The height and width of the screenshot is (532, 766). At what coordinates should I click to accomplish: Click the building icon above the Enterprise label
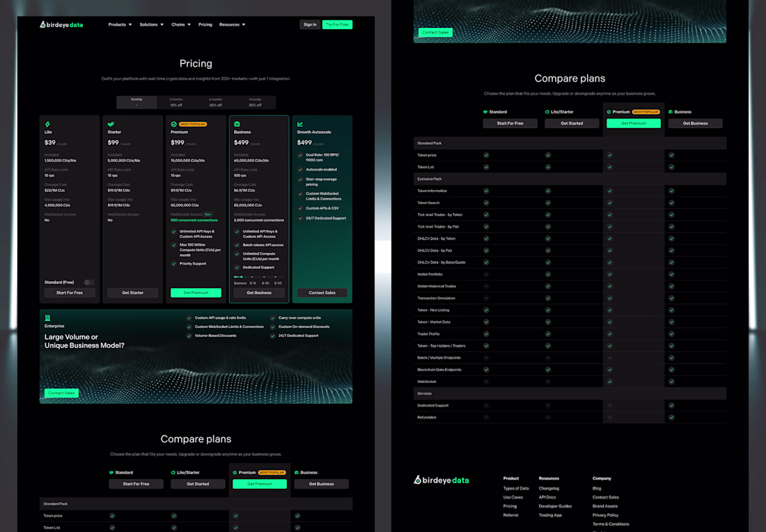tap(47, 318)
